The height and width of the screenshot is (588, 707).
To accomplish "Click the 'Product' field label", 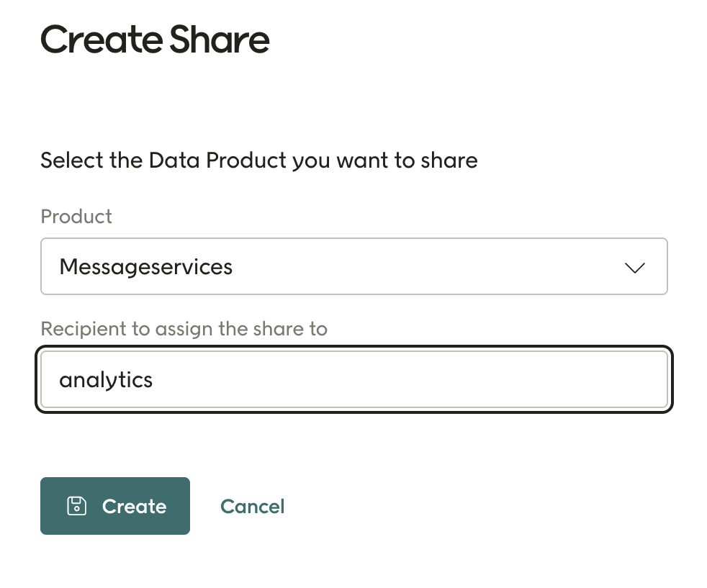I will click(x=76, y=216).
